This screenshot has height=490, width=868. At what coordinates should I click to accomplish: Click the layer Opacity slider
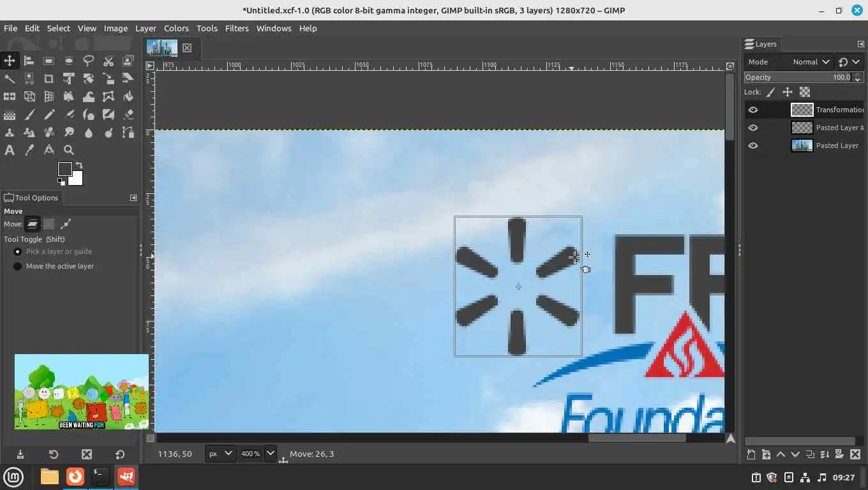click(798, 77)
